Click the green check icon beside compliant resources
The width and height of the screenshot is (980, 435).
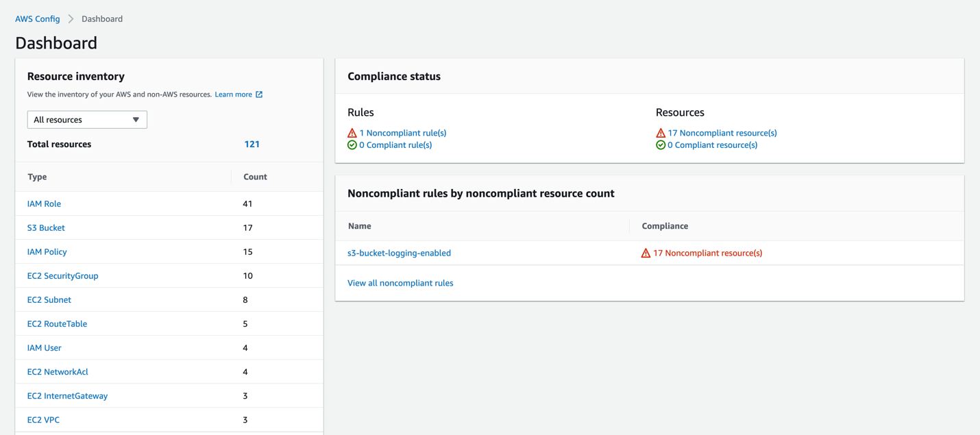point(660,145)
